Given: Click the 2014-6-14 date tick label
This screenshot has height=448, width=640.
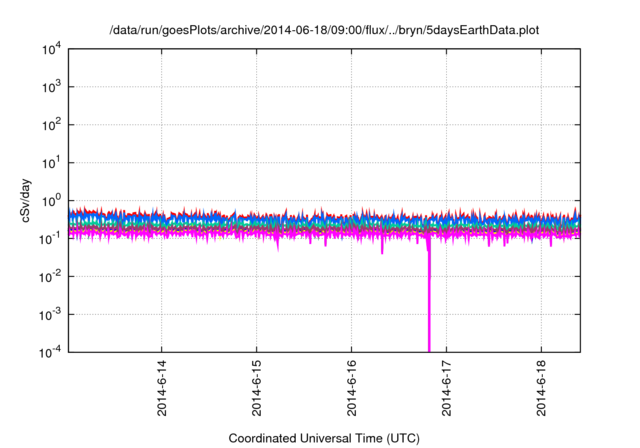Looking at the screenshot, I should point(162,388).
